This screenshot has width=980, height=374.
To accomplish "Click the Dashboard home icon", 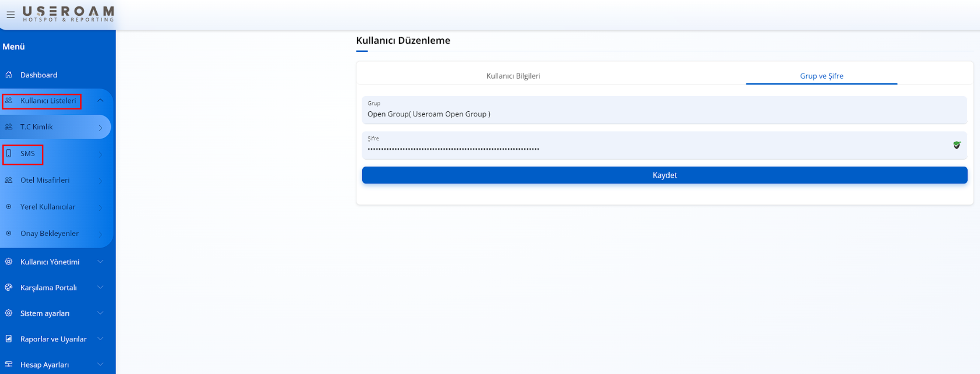I will click(x=9, y=75).
